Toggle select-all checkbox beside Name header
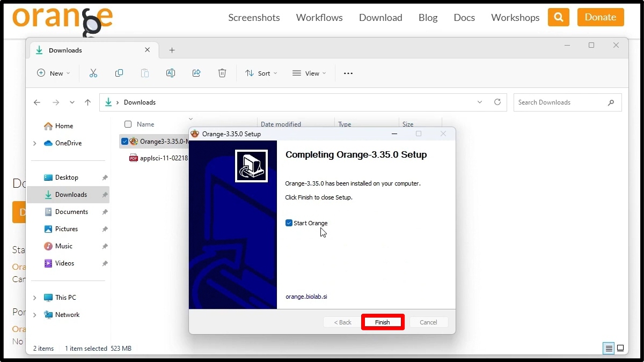This screenshot has width=644, height=362. tap(128, 124)
